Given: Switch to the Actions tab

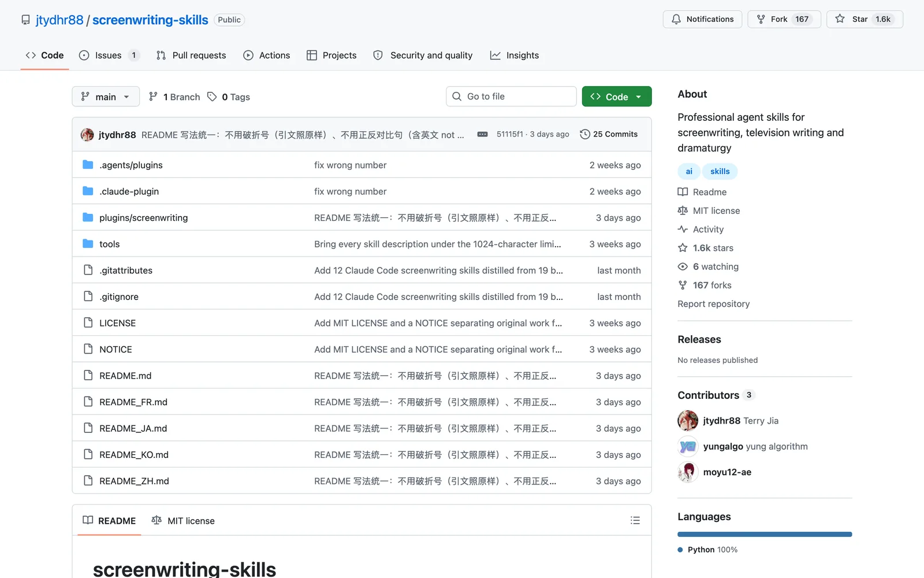Looking at the screenshot, I should coord(267,55).
